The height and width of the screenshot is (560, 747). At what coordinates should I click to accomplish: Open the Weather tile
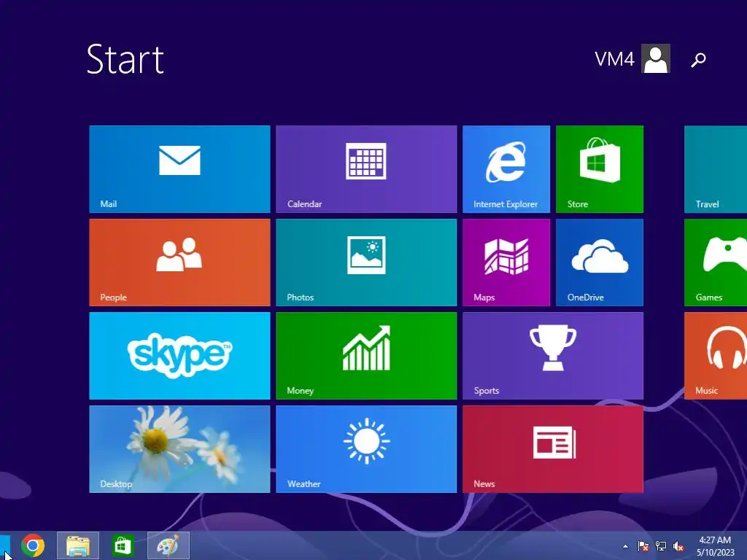click(366, 449)
